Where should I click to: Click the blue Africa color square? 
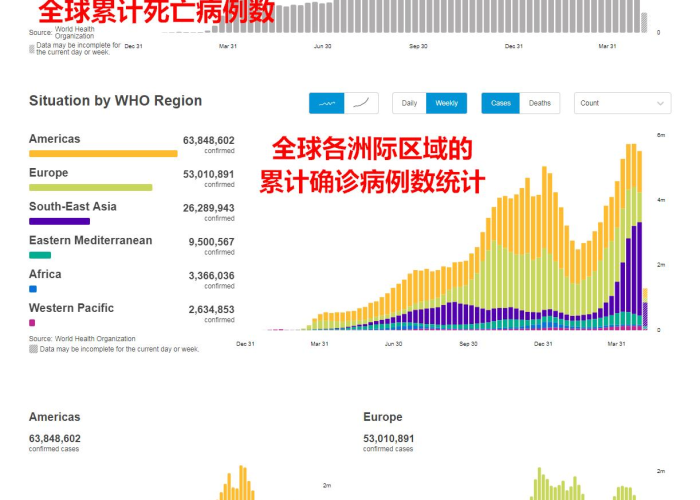33,289
